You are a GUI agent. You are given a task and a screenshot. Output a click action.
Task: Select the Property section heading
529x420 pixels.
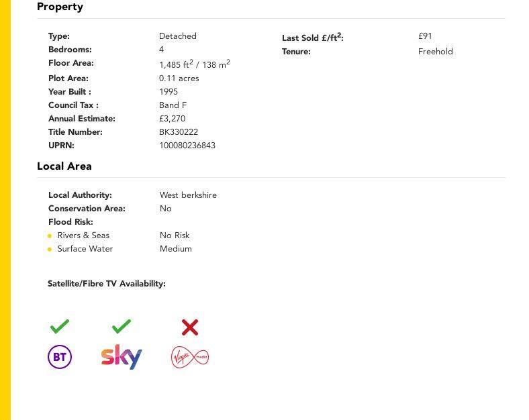pos(60,7)
